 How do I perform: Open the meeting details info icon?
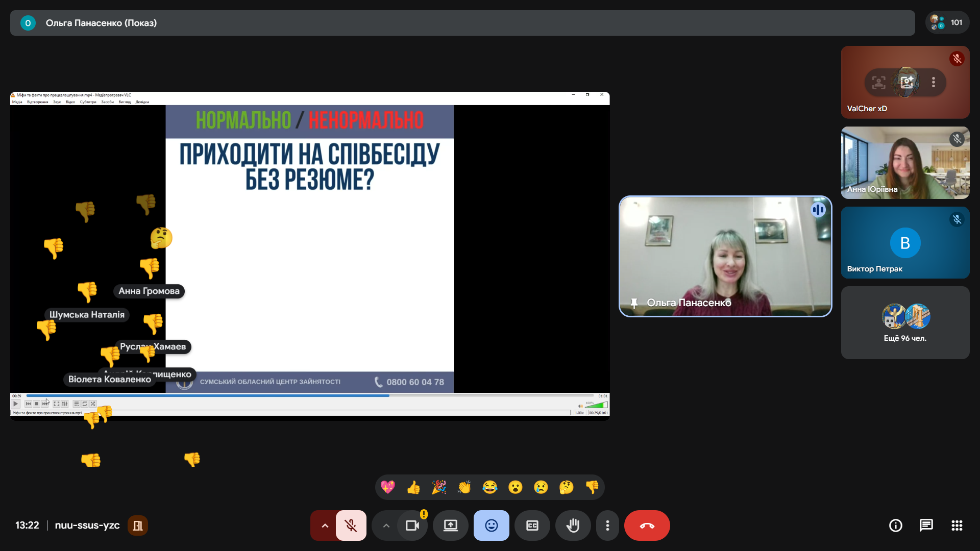895,525
